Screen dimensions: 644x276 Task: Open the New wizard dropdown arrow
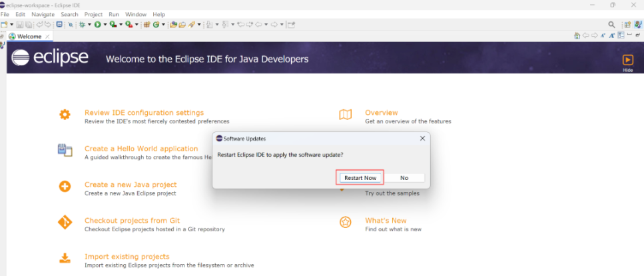click(11, 25)
